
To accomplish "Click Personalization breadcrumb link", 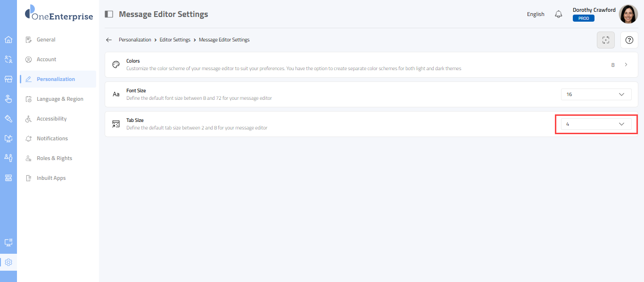I will pyautogui.click(x=135, y=40).
